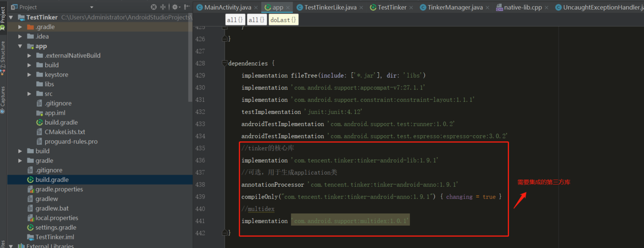This screenshot has height=248, width=644.
Task: Click the app module folder icon
Action: (x=30, y=46)
